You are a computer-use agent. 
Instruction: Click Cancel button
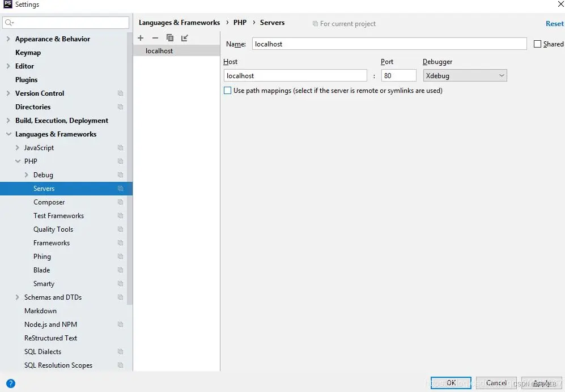496,382
